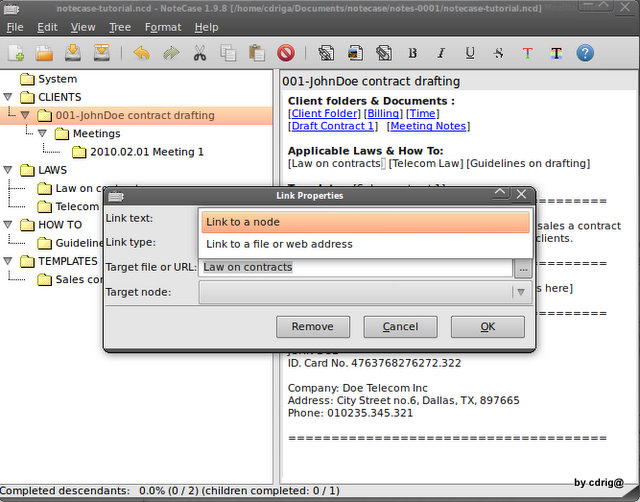
Task: Open the Client Folder link
Action: 324,113
